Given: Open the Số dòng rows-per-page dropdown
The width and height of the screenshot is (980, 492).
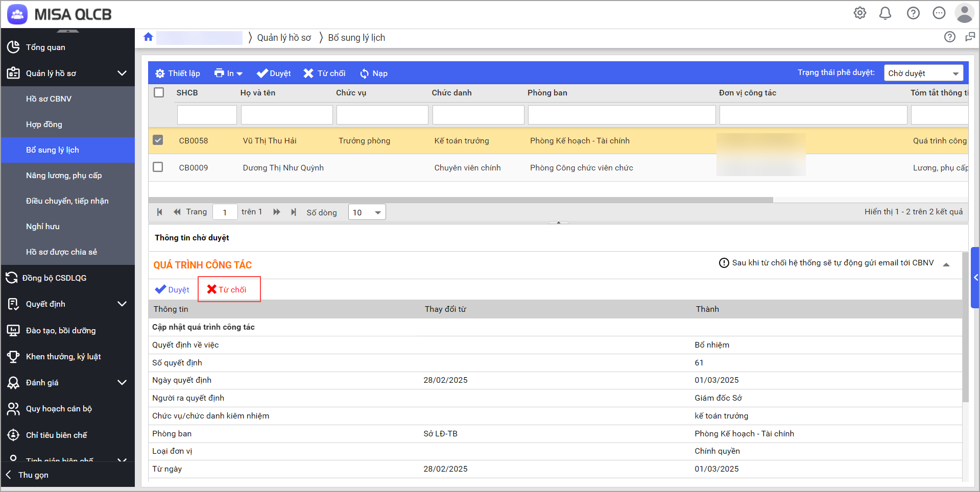Looking at the screenshot, I should coord(367,212).
